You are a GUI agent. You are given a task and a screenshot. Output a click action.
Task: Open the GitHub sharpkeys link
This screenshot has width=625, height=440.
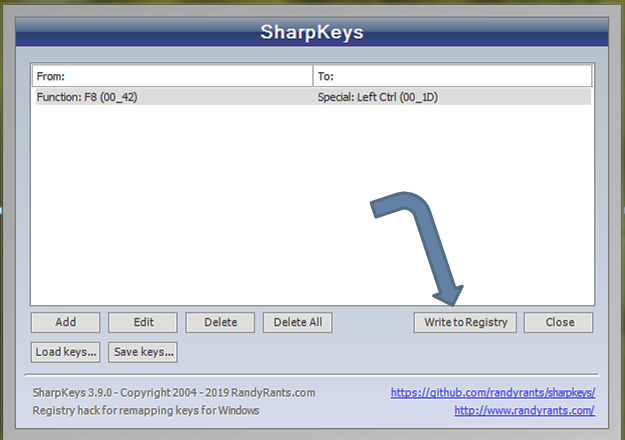tap(493, 393)
